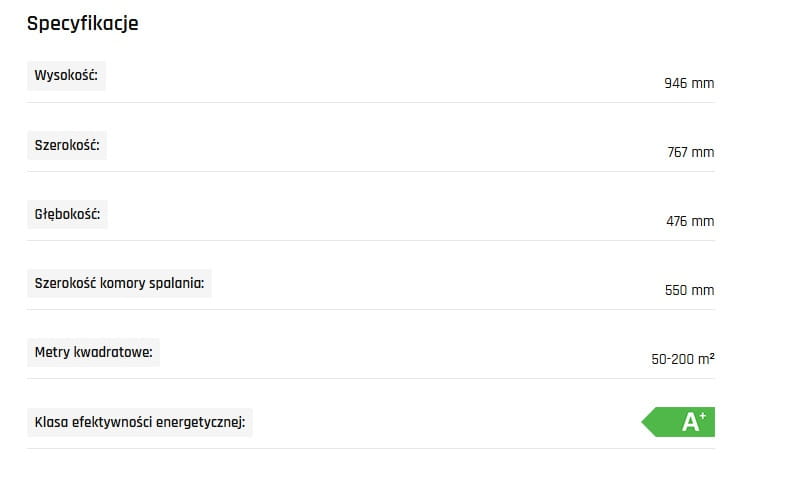Click the green A+ energy class badge

(x=682, y=422)
